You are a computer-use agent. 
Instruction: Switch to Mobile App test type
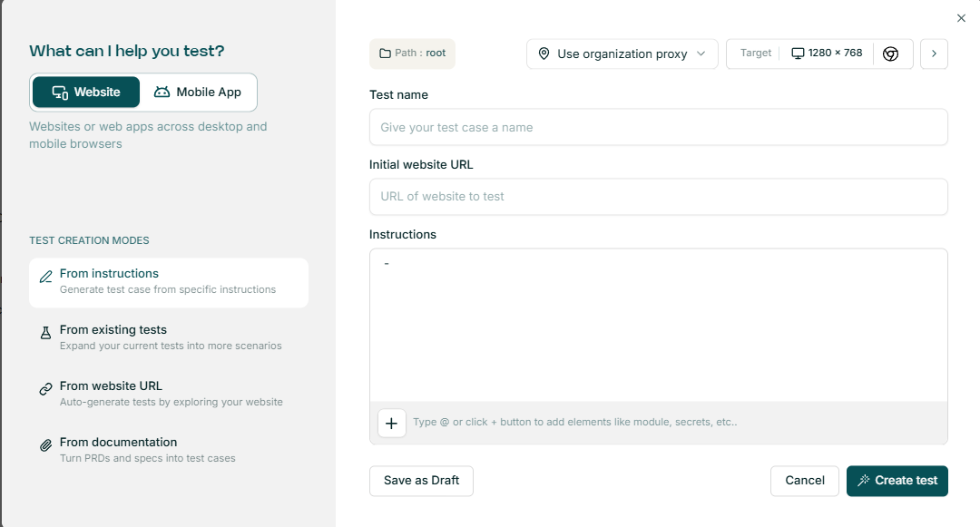click(198, 93)
